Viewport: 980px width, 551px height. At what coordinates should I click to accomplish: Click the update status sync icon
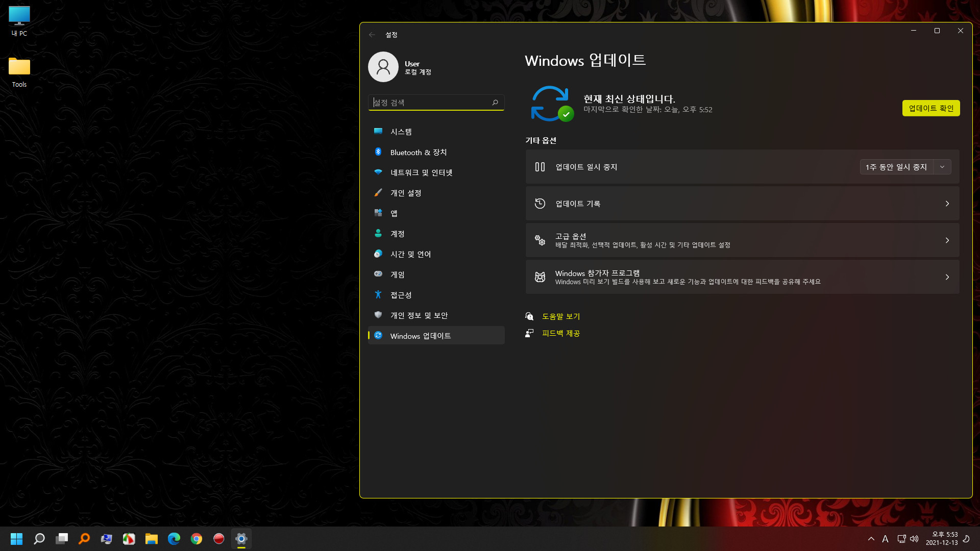[552, 104]
